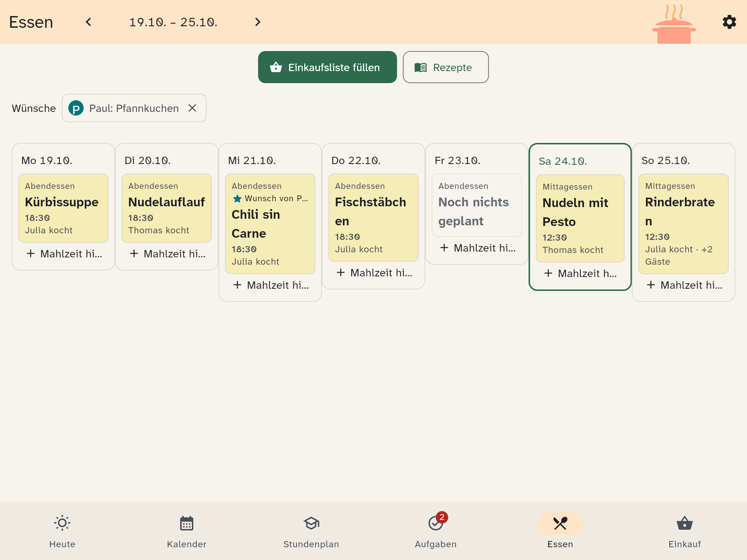Add a meal on Thursday 22.10.
Image resolution: width=747 pixels, height=560 pixels.
[x=373, y=273]
